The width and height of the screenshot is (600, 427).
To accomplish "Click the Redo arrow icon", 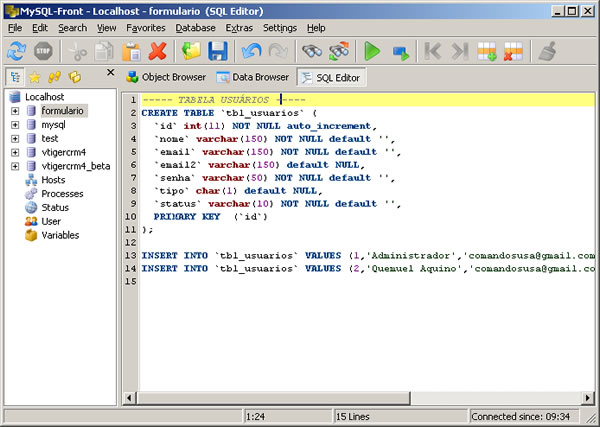I will (x=278, y=51).
